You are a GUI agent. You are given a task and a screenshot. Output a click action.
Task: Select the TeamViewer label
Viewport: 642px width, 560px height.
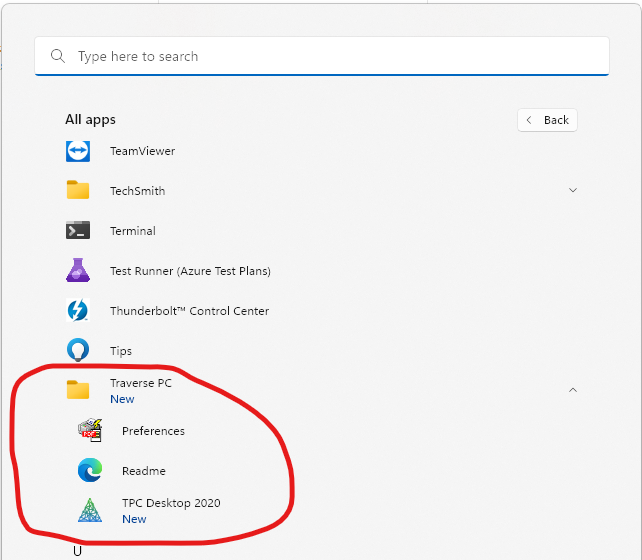click(x=142, y=151)
